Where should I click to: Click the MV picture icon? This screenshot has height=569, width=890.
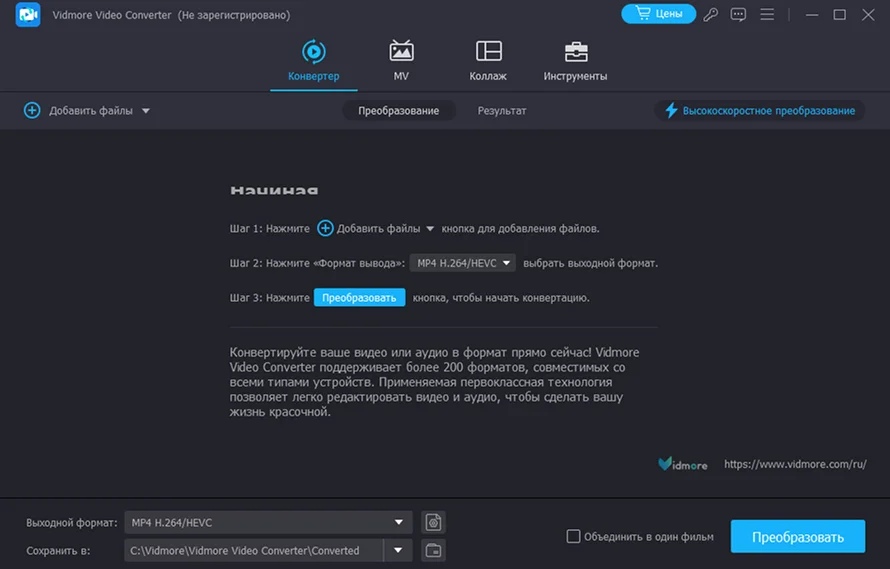click(401, 51)
